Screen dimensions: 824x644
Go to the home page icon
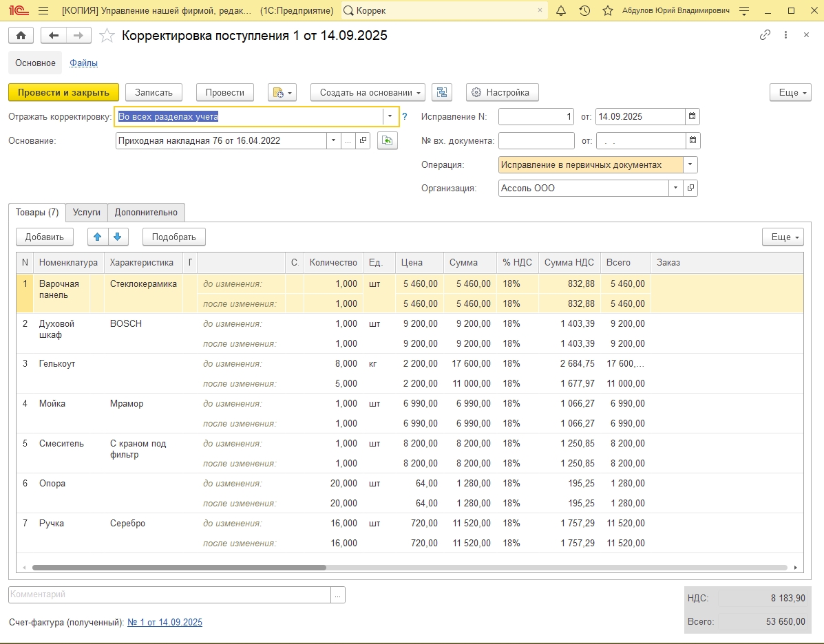point(21,35)
